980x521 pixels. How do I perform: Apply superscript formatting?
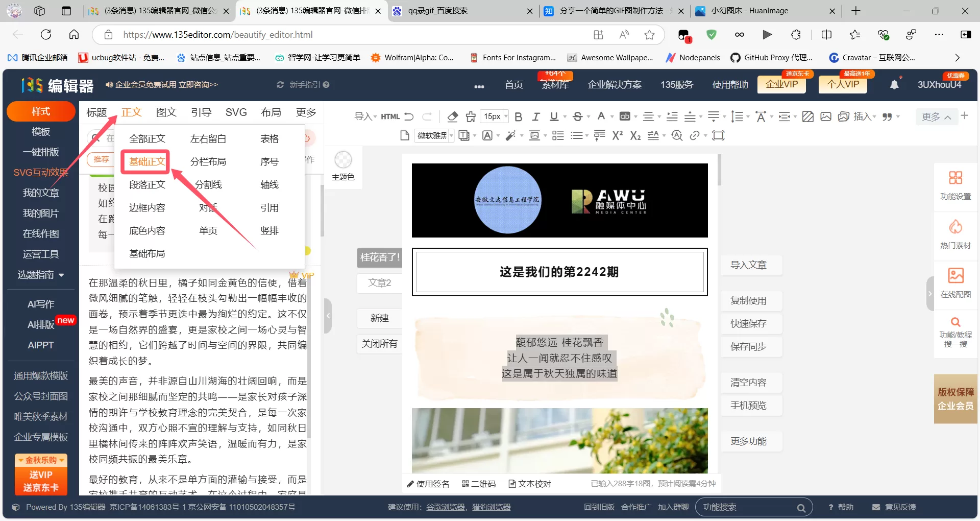click(x=618, y=135)
